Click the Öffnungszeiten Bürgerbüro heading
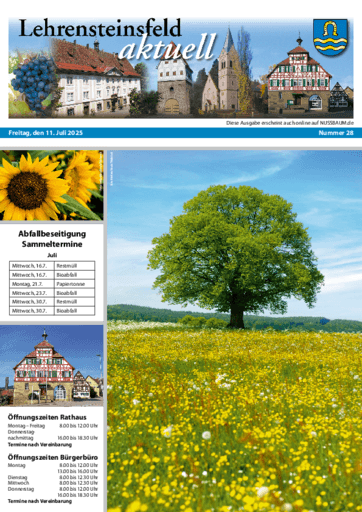 53,457
